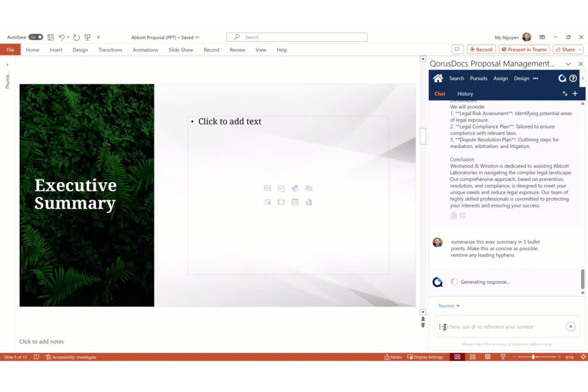Click the "Click to add notes" area

click(41, 342)
